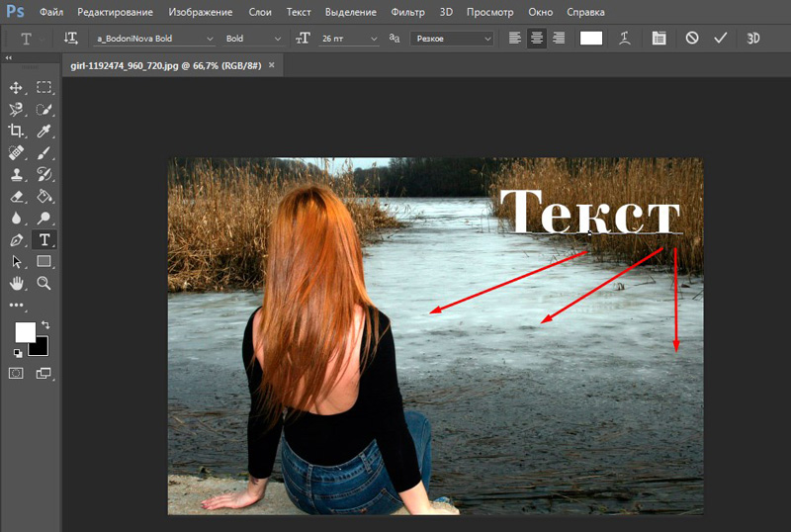This screenshot has width=791, height=532.
Task: Select the Move tool
Action: point(16,89)
